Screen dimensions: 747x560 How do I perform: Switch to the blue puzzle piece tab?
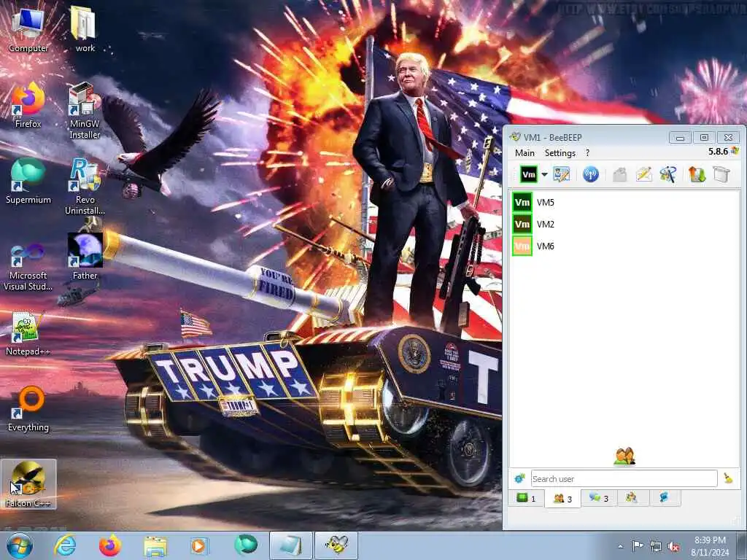664,498
